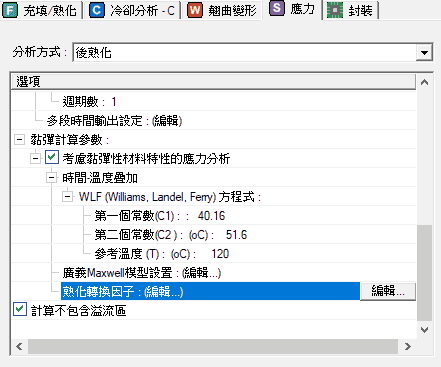Click the green chip encapsulation icon
Viewport: 441px width, 367px height.
pyautogui.click(x=334, y=11)
